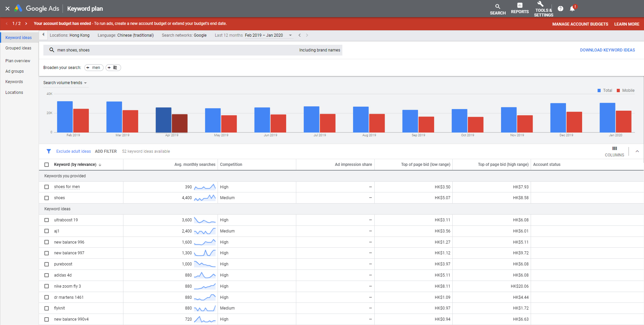Open trend sparkline for shoes keyword
This screenshot has height=325, width=644.
click(x=205, y=198)
